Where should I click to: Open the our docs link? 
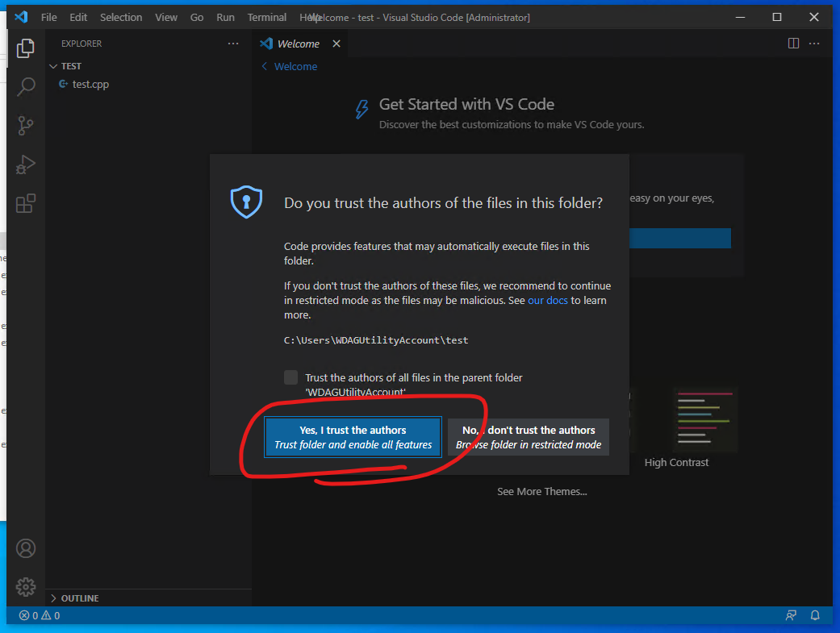tap(548, 301)
